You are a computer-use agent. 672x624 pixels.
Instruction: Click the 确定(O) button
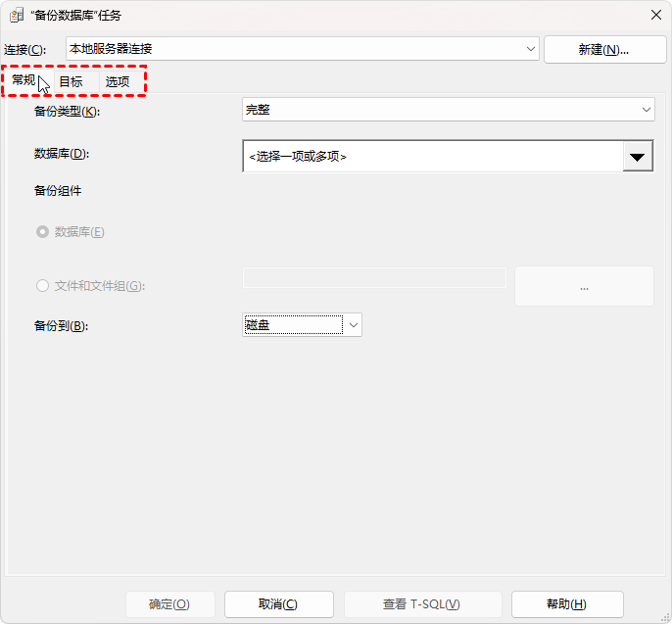[x=169, y=604]
